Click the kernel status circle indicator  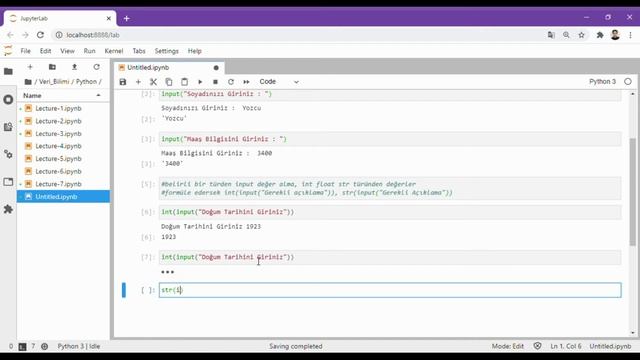(628, 82)
